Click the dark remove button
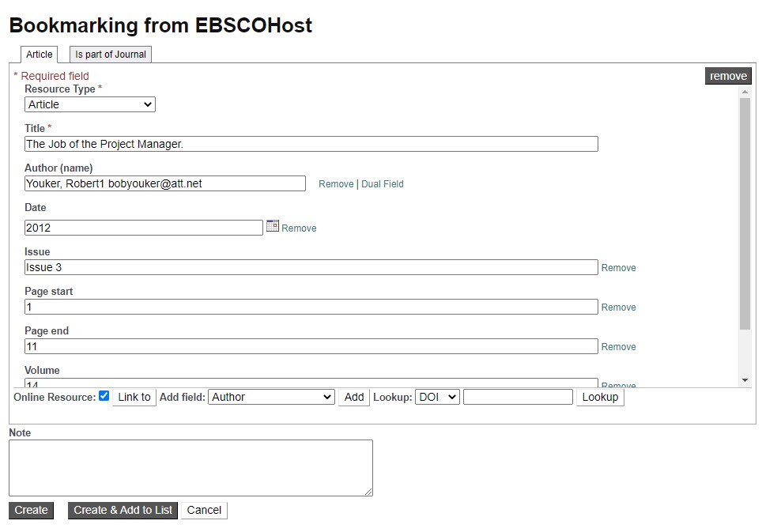This screenshot has height=532, width=762. pyautogui.click(x=728, y=76)
